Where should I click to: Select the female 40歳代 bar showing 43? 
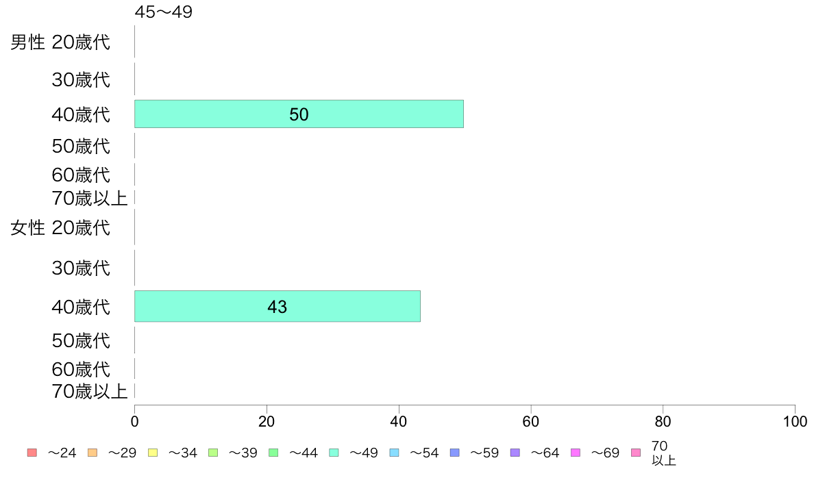[277, 306]
